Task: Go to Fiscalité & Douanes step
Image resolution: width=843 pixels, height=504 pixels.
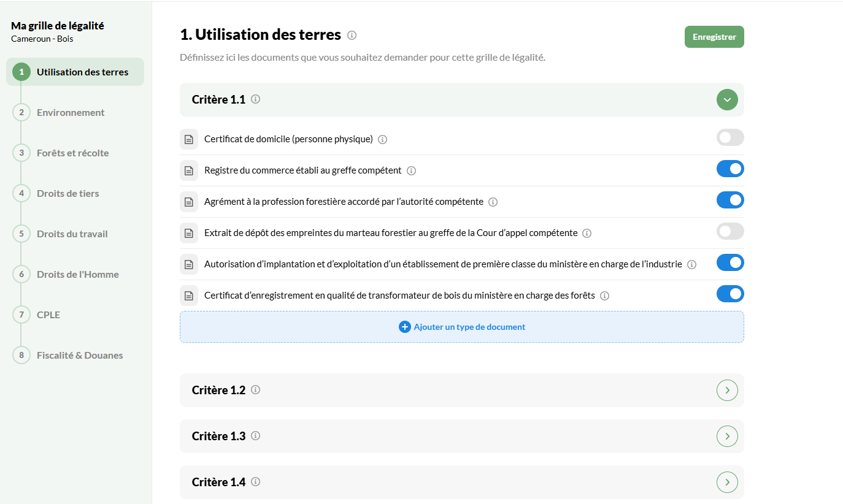Action: [80, 356]
